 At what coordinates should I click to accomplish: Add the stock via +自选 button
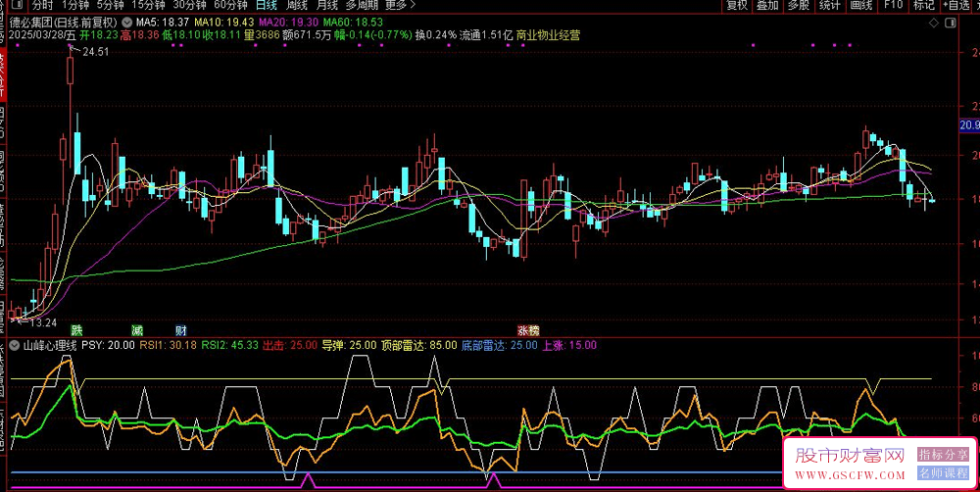coord(954,5)
